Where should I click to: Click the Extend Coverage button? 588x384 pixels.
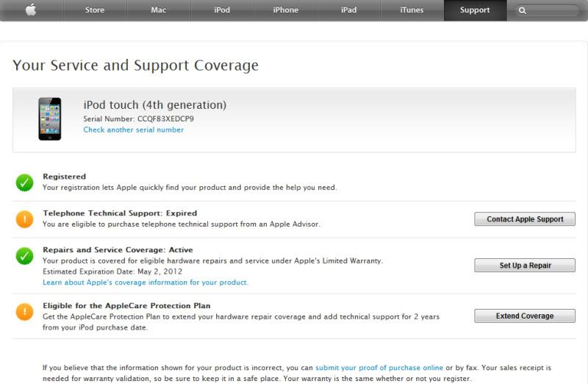point(525,316)
